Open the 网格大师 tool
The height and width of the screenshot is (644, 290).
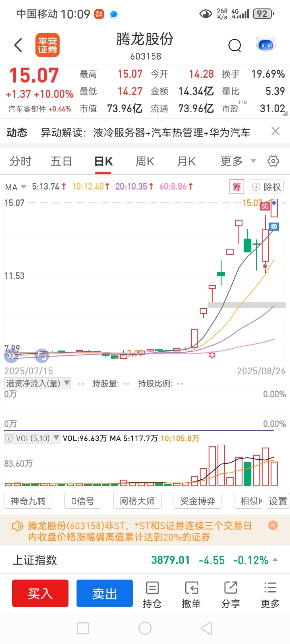tap(137, 501)
